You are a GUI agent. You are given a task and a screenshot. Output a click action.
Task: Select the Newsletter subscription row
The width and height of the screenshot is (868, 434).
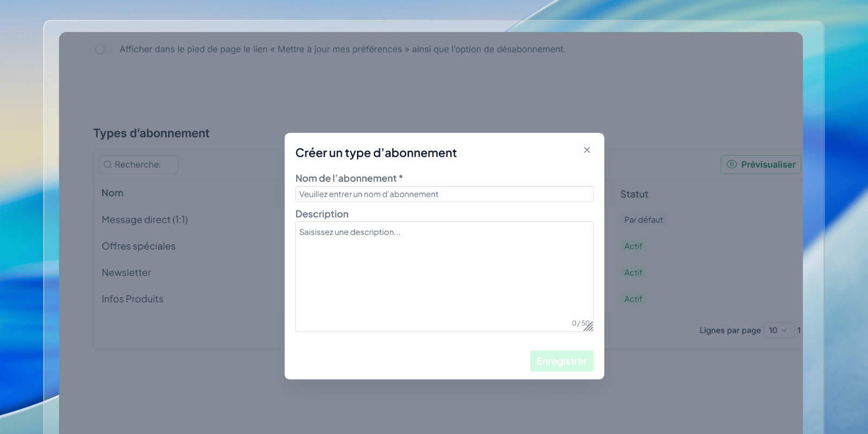(126, 273)
